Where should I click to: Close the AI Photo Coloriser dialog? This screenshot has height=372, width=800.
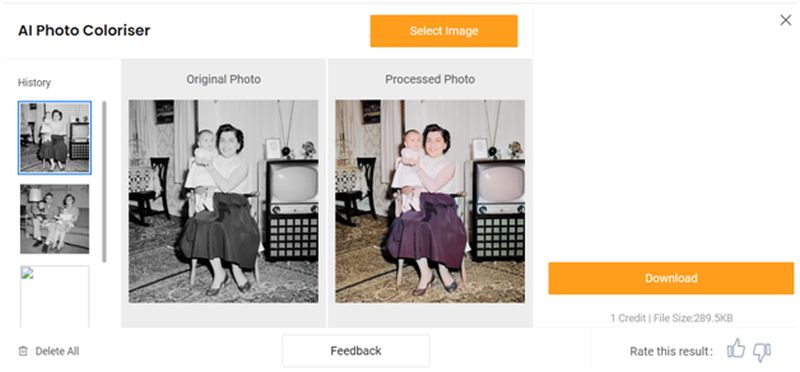coord(785,20)
